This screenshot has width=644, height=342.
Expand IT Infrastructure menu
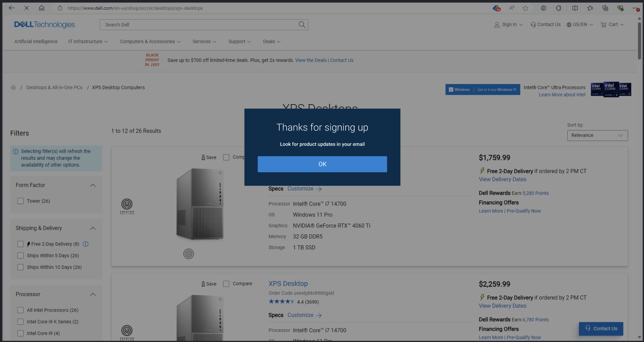(88, 42)
